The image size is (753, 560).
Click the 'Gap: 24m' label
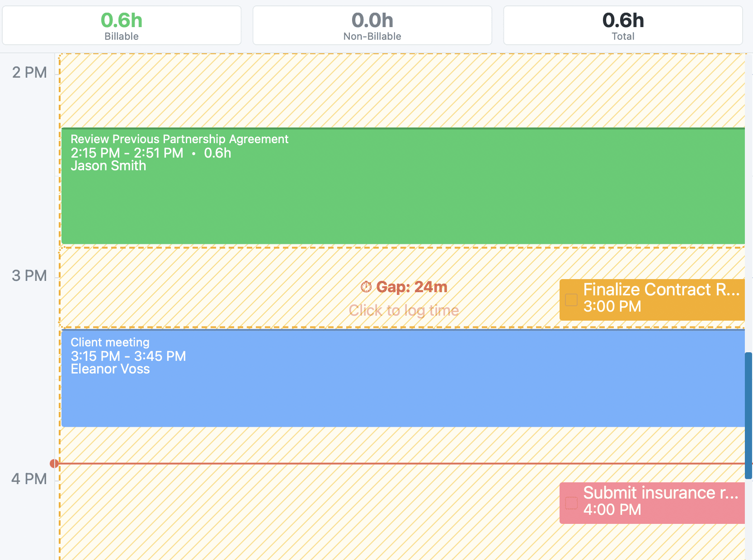click(x=411, y=287)
